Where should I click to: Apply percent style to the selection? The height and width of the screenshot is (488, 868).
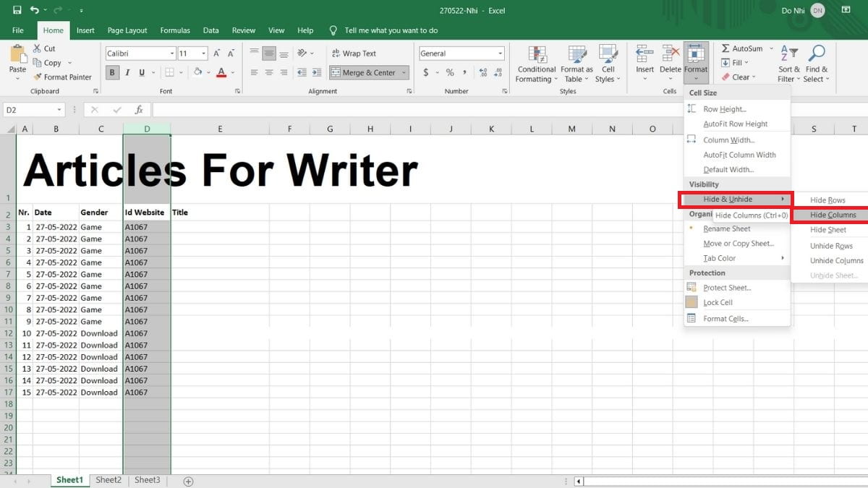click(448, 72)
